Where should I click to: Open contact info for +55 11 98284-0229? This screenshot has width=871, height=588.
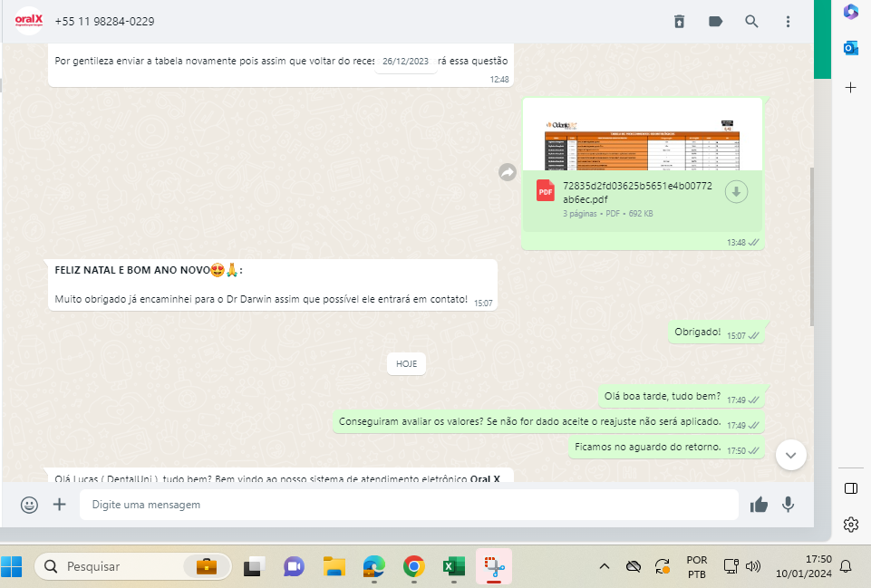tap(104, 22)
